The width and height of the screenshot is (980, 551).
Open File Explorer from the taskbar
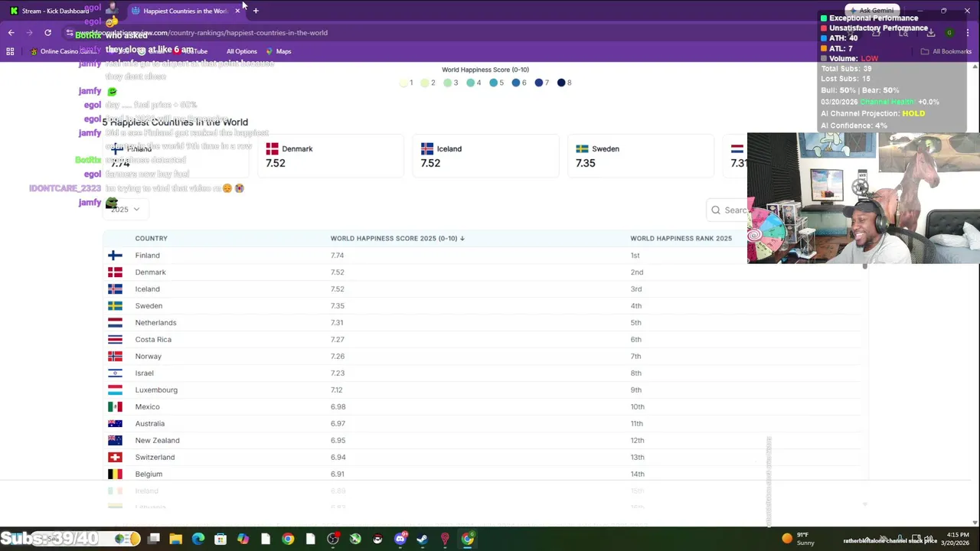(176, 539)
